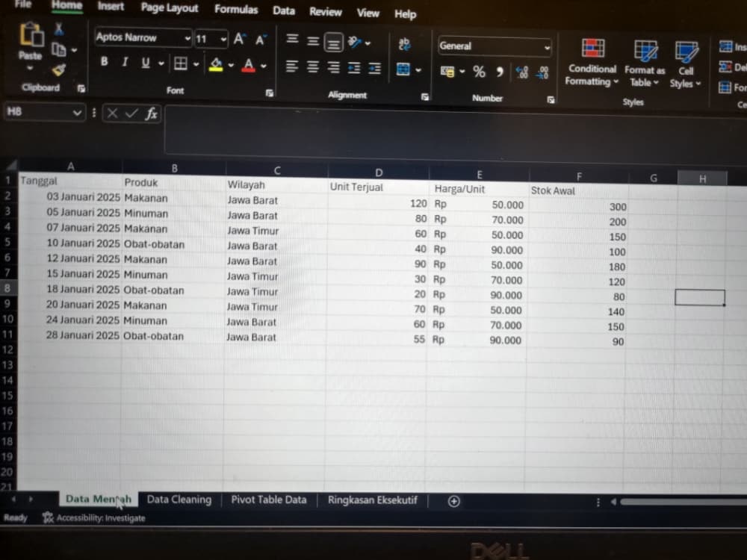This screenshot has width=747, height=560.
Task: Switch to the Review tab
Action: pyautogui.click(x=326, y=11)
